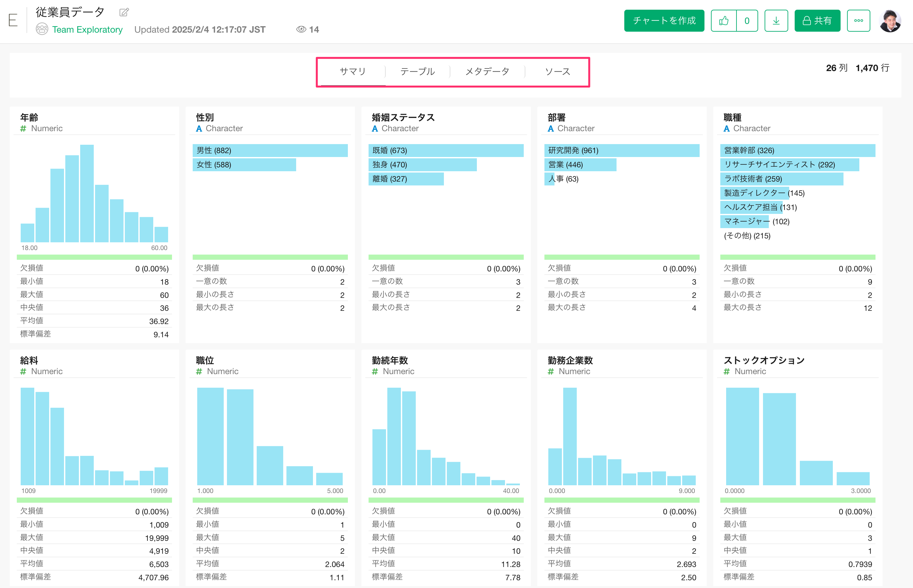Click the thumbs-up like icon
This screenshot has height=588, width=913.
724,21
